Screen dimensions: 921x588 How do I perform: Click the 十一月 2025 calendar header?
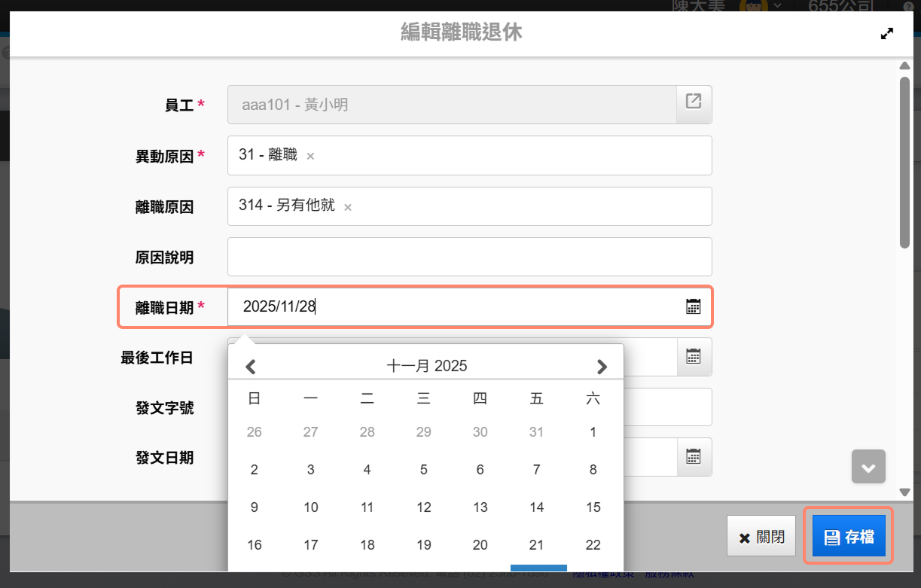[426, 367]
